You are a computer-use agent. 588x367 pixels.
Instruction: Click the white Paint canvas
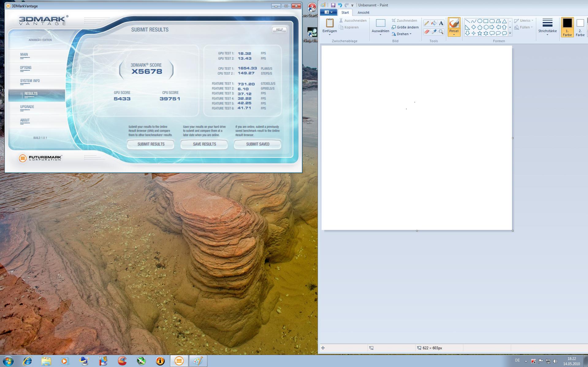pos(417,138)
